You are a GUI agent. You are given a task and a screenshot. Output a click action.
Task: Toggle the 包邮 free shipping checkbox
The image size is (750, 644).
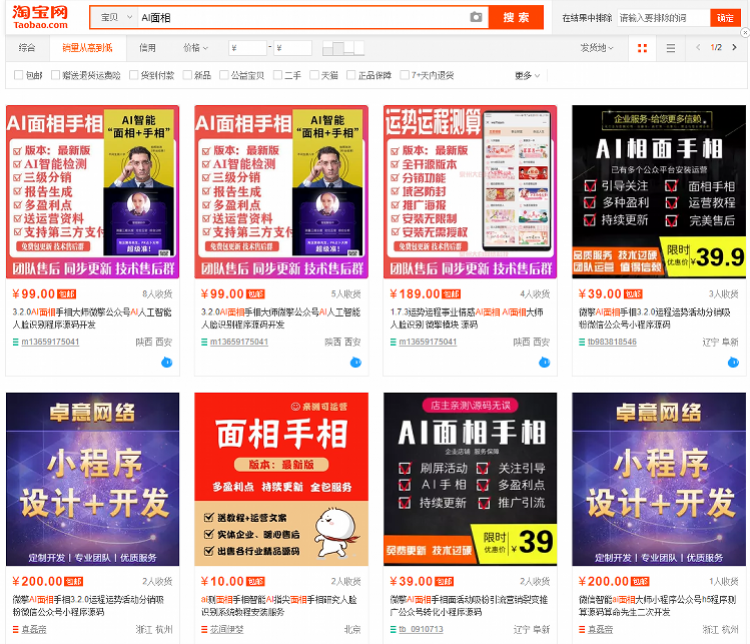19,75
